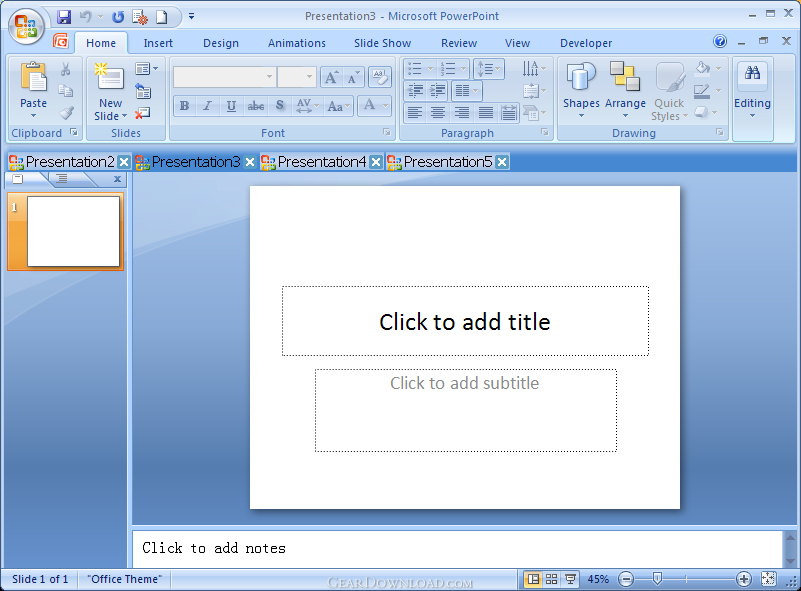Open the Columns dropdown
801x591 pixels.
467,91
